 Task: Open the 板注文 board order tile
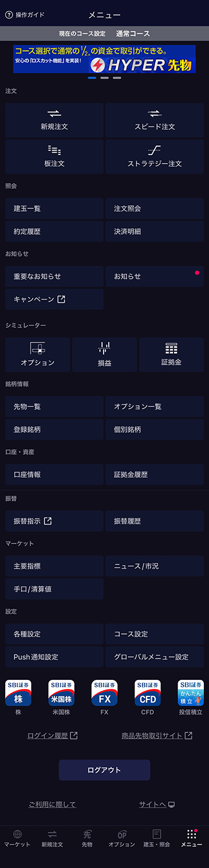pyautogui.click(x=54, y=157)
